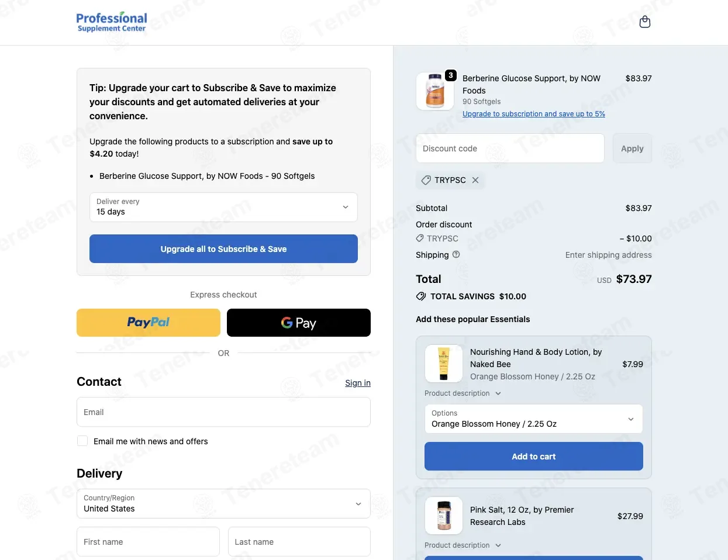Click the Subtotal $83.97 value
Image resolution: width=728 pixels, height=560 pixels.
pyautogui.click(x=639, y=208)
